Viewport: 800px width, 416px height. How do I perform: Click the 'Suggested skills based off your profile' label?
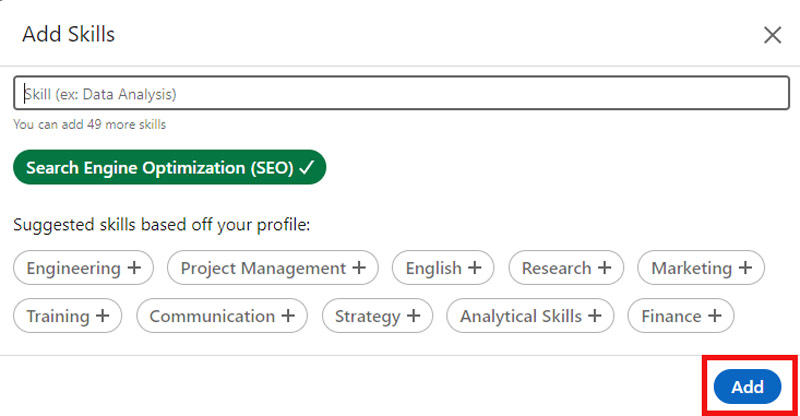tap(162, 224)
